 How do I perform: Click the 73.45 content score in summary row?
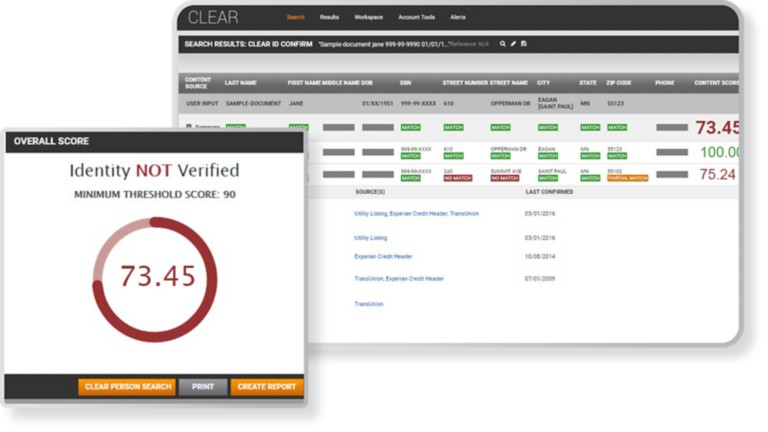click(717, 128)
